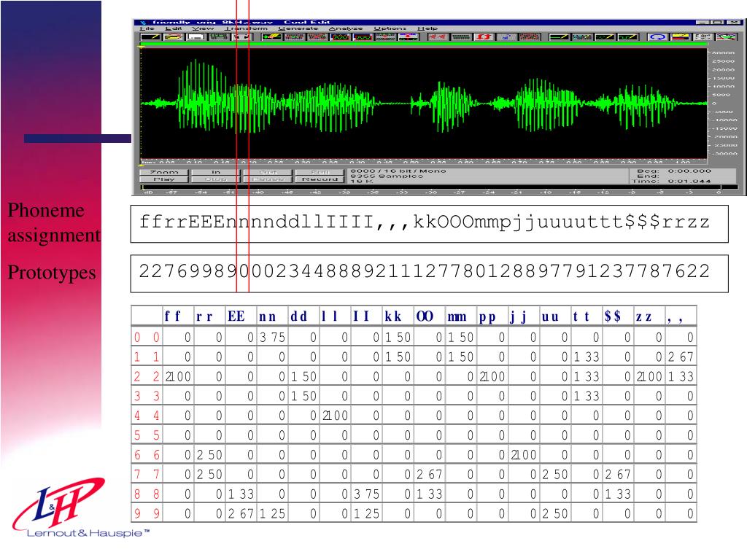Click cell '2 67' in row 1 1
The image size is (747, 560).
[681, 357]
